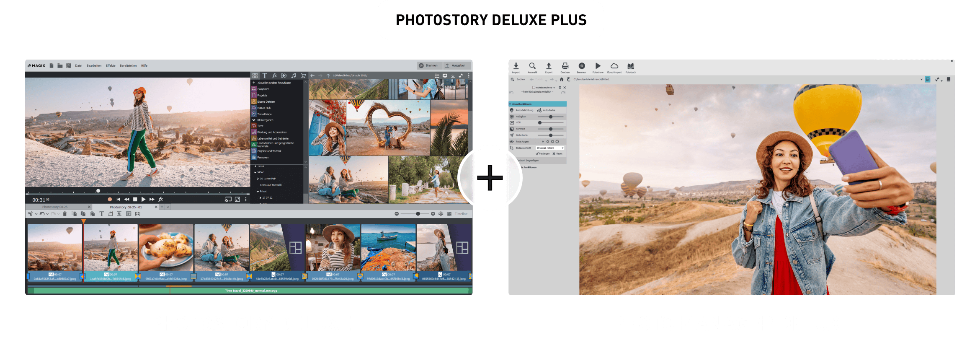Viewport: 980px width, 353px height.
Task: Collapse the KI Kategorien section
Action: coord(254,120)
